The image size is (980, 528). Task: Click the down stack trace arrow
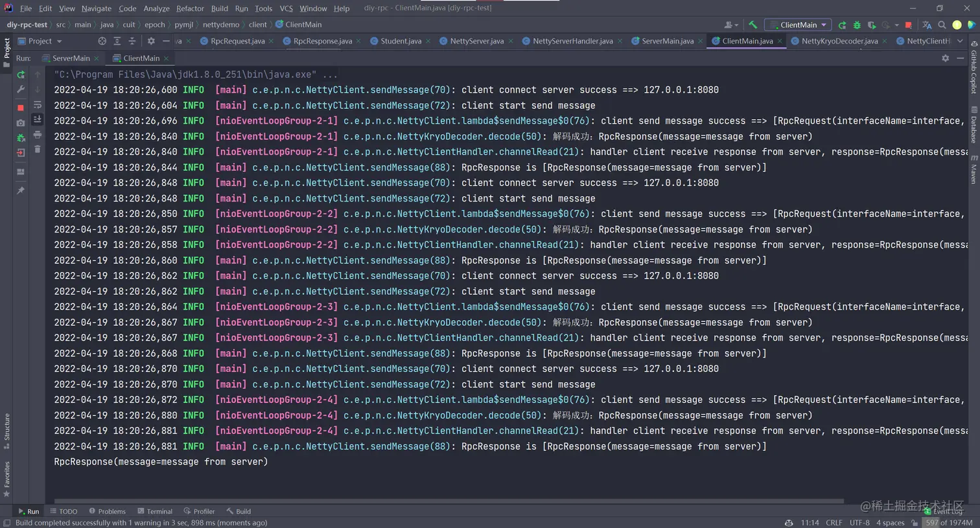pos(38,89)
